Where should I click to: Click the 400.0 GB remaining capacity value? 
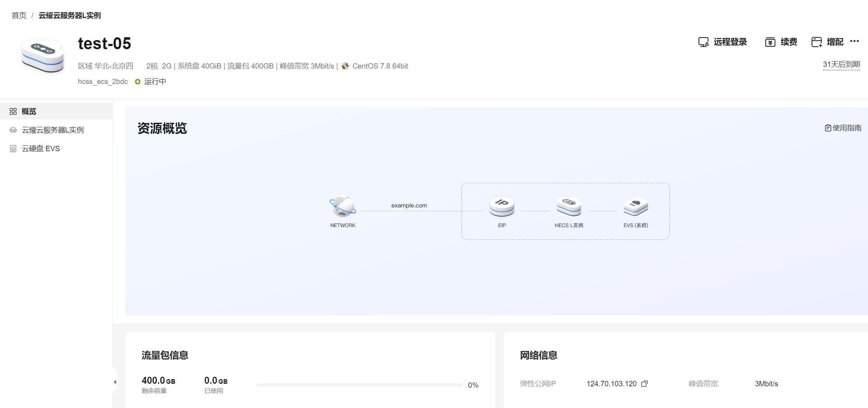pyautogui.click(x=158, y=381)
